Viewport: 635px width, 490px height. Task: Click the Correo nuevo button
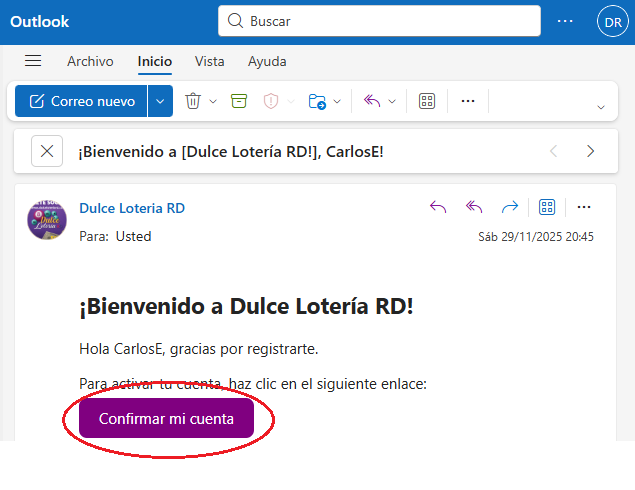81,101
